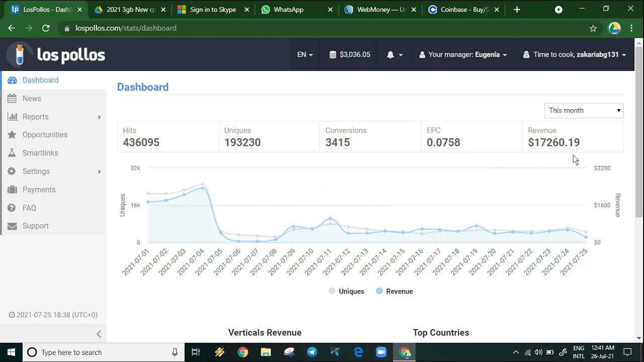Click the Top Countries heading
Image resolution: width=644 pixels, height=362 pixels.
pos(441,333)
